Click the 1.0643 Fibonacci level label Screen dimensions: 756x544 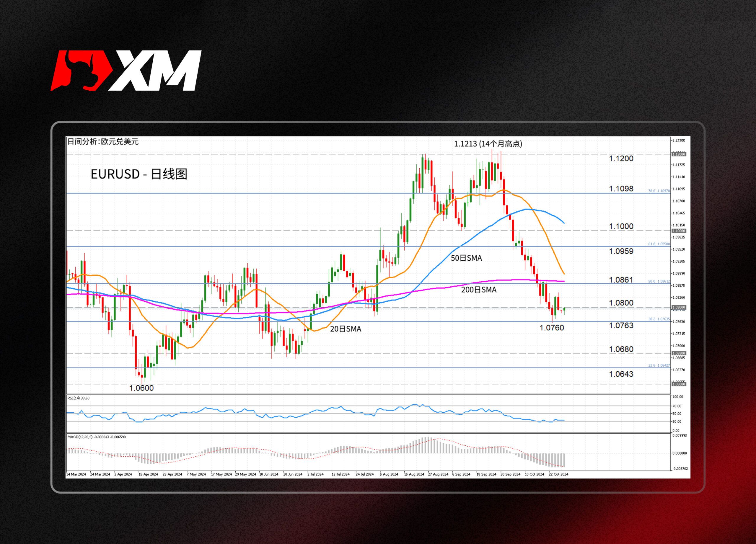click(621, 374)
